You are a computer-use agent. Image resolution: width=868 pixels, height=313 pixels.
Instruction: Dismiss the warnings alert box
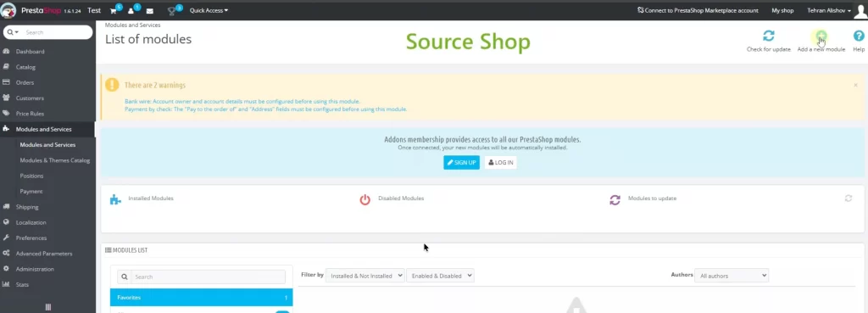[855, 85]
